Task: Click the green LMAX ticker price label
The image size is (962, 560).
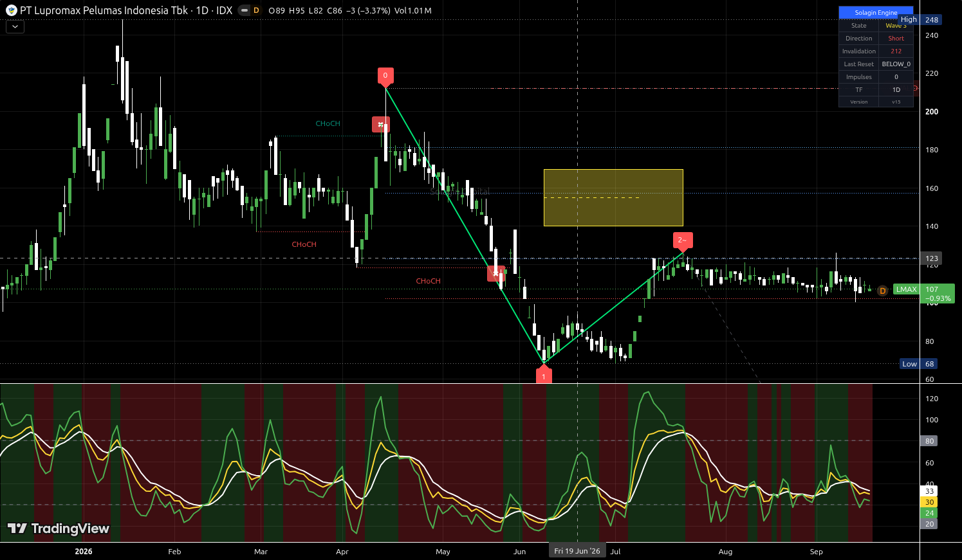Action: tap(906, 289)
